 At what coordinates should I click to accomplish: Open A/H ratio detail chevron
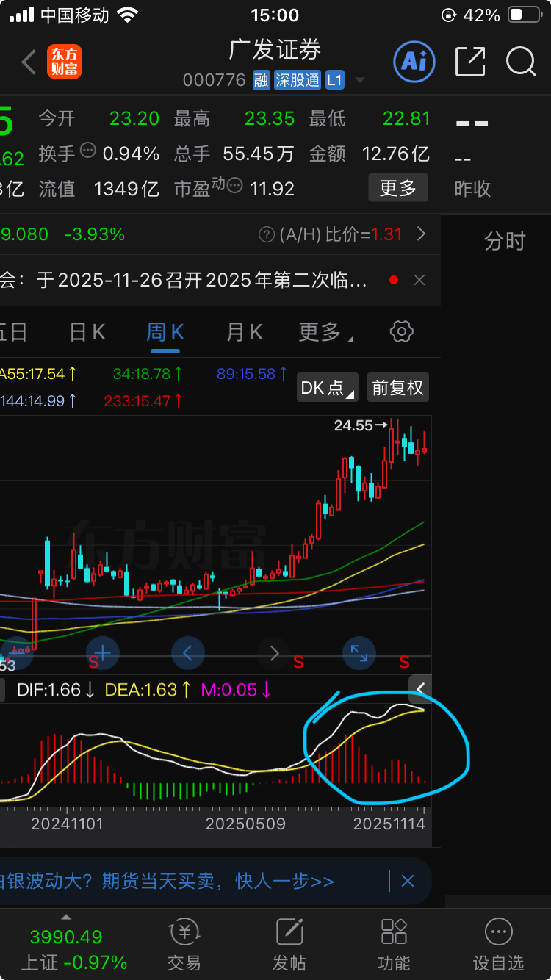422,234
